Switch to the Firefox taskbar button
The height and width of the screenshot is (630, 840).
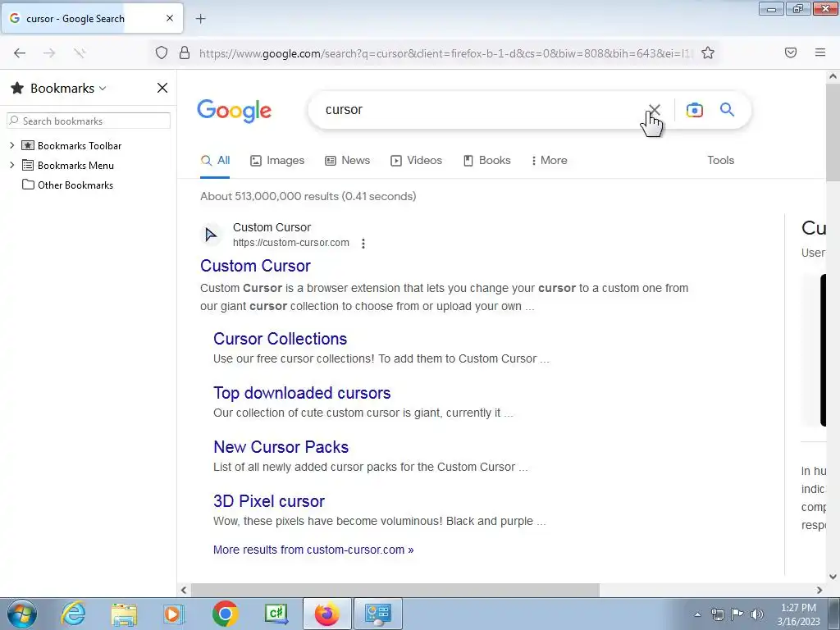[327, 614]
